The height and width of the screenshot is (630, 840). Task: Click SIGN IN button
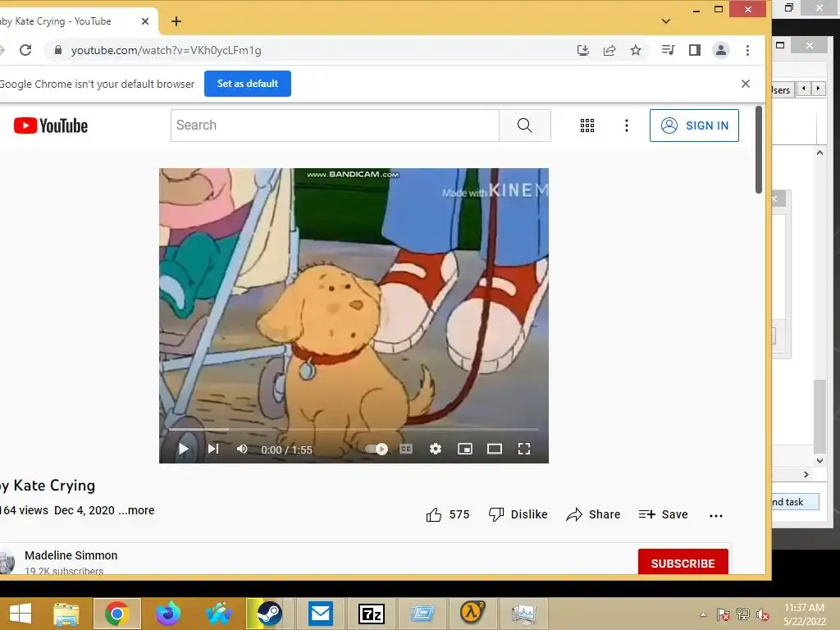pyautogui.click(x=694, y=126)
